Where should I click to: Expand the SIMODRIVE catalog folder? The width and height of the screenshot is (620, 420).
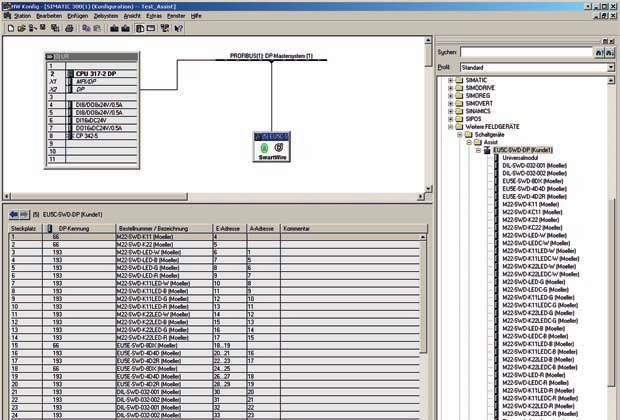pyautogui.click(x=450, y=88)
